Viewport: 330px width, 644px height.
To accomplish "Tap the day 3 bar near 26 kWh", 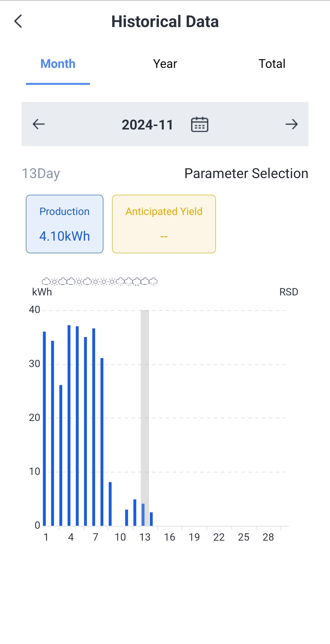I will [61, 455].
